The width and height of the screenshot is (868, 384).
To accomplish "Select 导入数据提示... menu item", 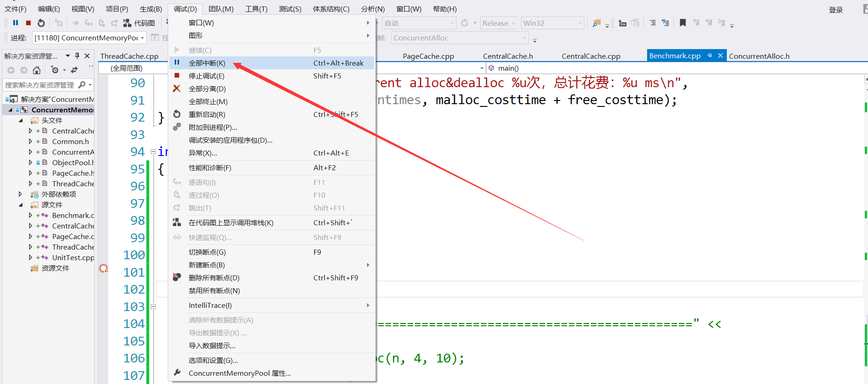I will coord(272,345).
